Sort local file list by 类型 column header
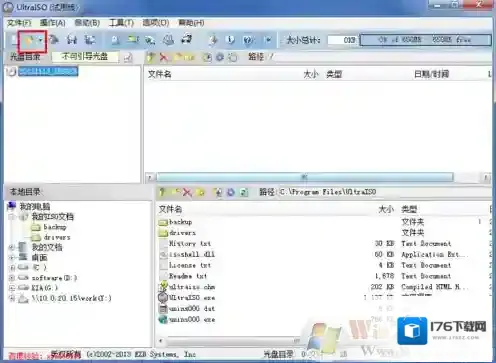 click(x=409, y=209)
